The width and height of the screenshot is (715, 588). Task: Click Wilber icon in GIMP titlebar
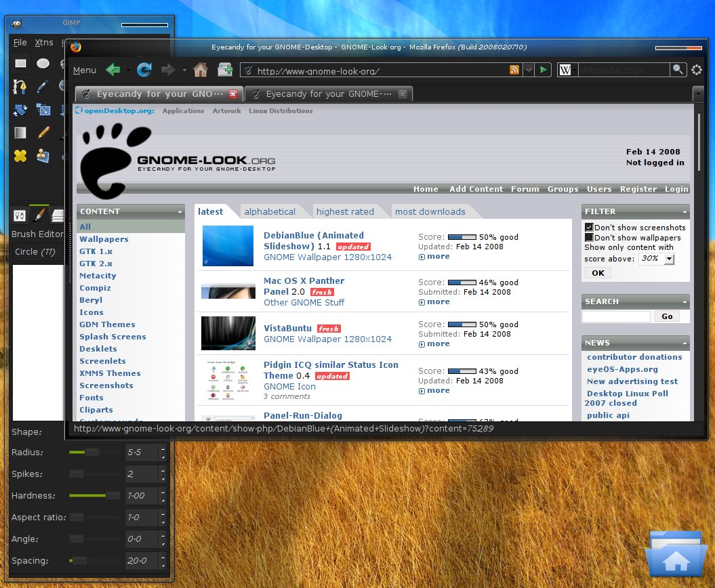16,24
